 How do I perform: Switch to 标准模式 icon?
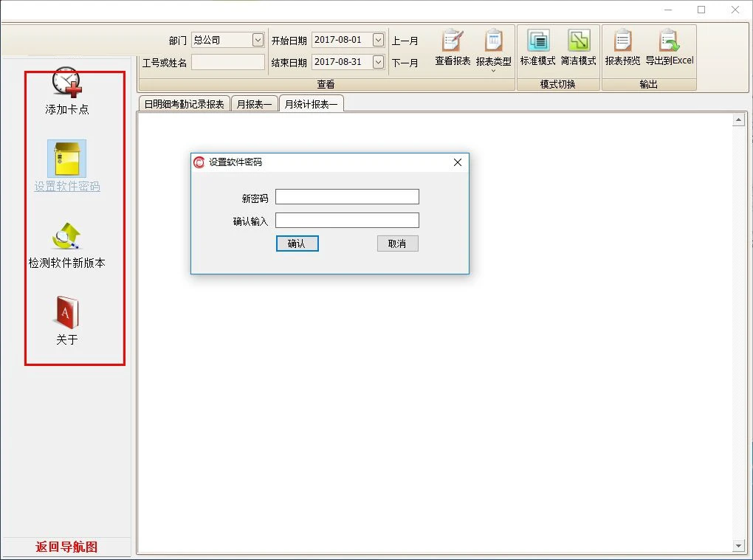point(538,41)
